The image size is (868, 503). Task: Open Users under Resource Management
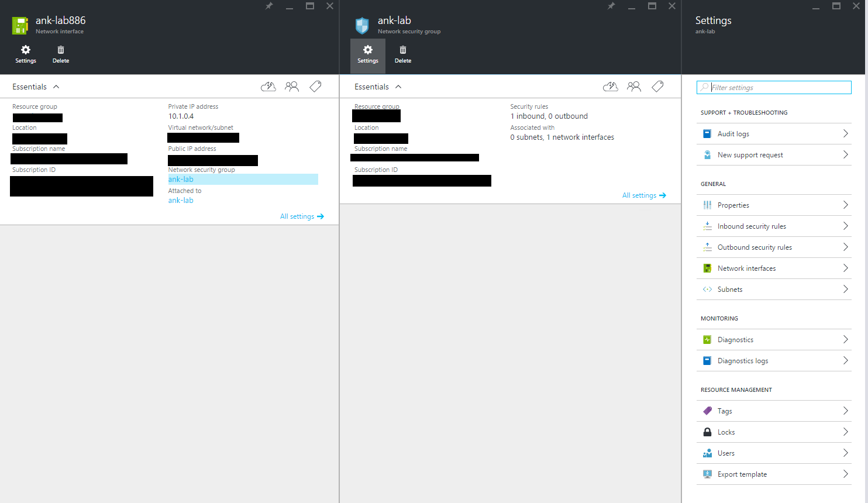(x=774, y=453)
